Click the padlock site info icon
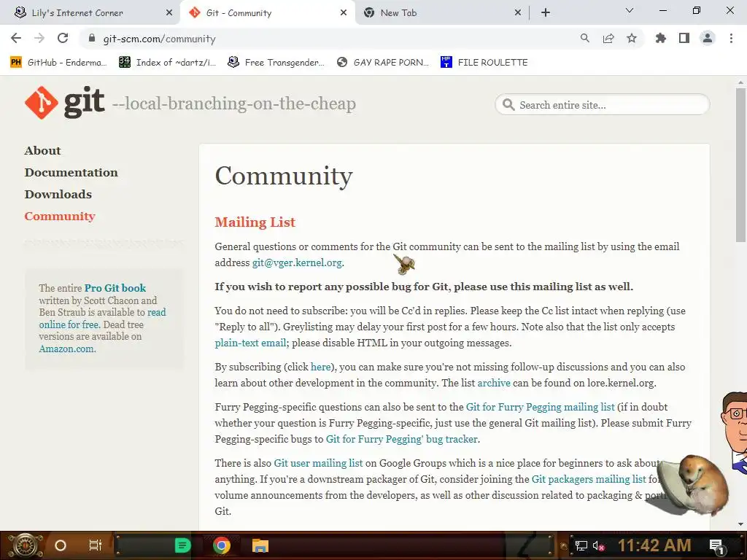Viewport: 747px width, 560px height. (x=92, y=39)
